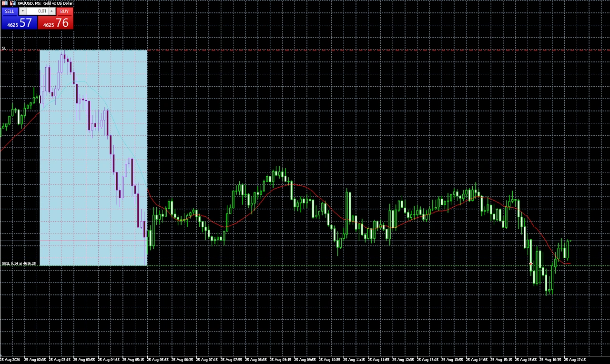Click the XAUUSD, M5 chart title text

pos(45,3)
